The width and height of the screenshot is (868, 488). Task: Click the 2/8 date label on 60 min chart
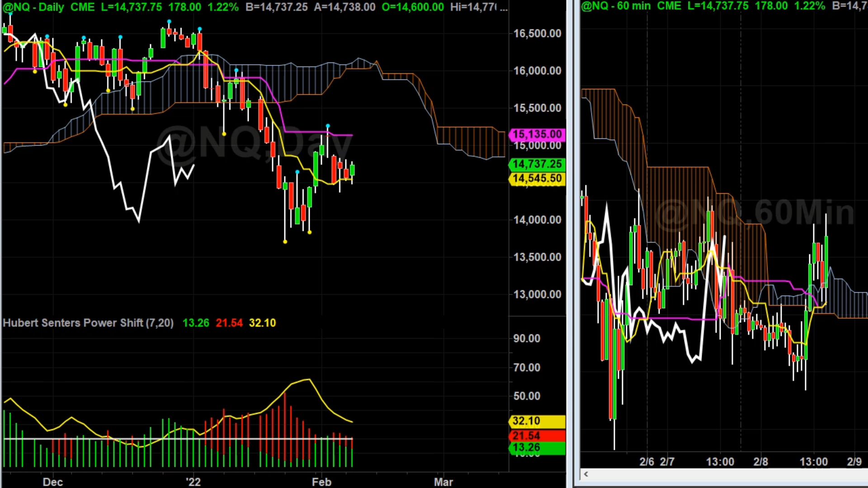760,462
